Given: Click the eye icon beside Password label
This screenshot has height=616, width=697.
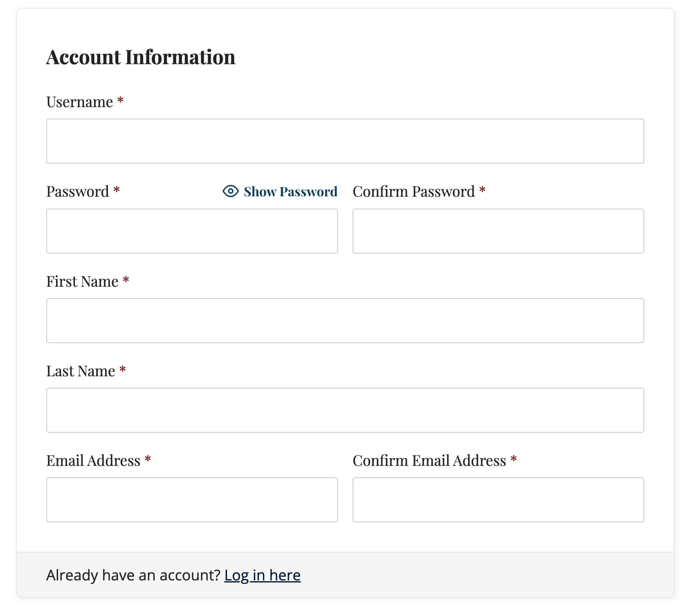Looking at the screenshot, I should (x=230, y=191).
